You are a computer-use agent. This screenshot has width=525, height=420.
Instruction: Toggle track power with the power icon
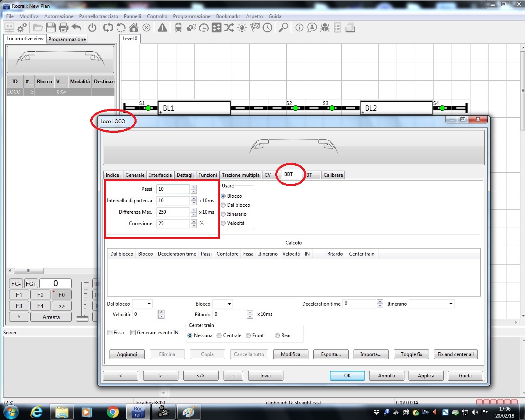click(x=92, y=28)
